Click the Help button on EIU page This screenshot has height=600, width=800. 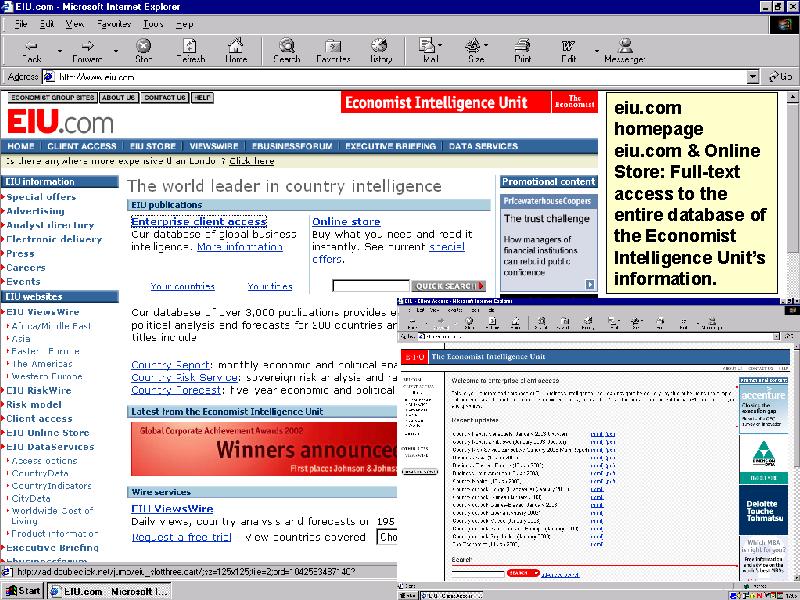[x=203, y=97]
